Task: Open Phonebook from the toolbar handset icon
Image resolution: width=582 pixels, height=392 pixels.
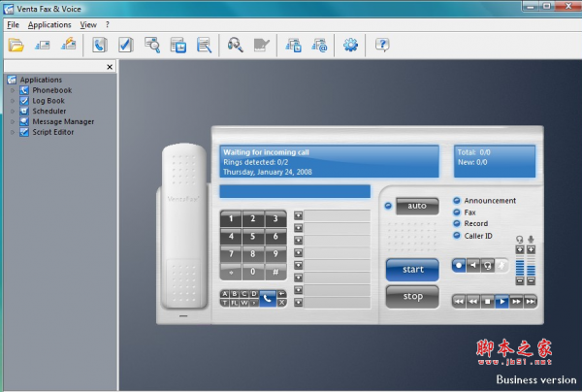Action: click(x=100, y=46)
